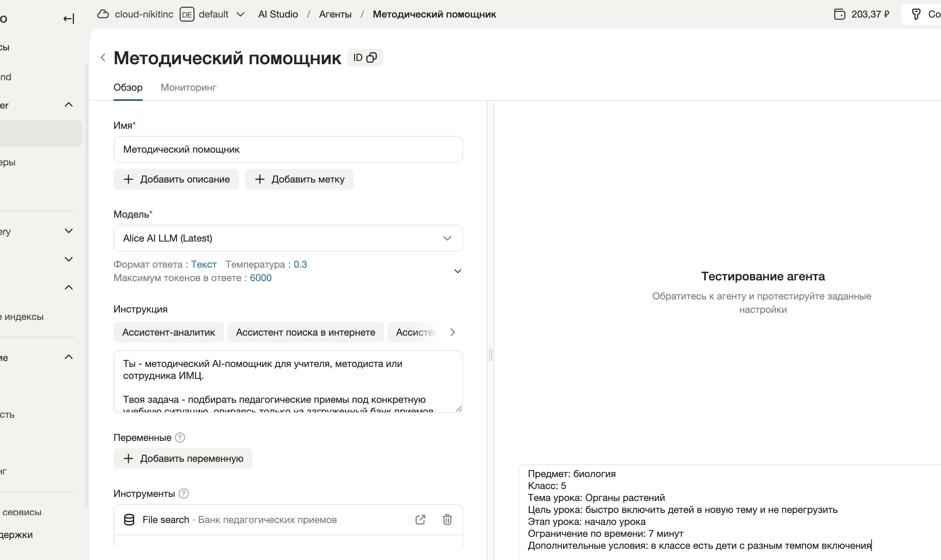Image resolution: width=941 pixels, height=560 pixels.
Task: Click the key icon at top right
Action: [x=916, y=14]
